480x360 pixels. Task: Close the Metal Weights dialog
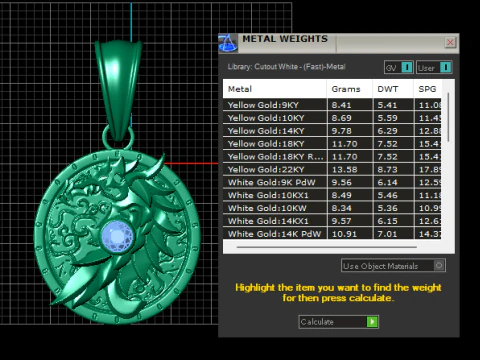[450, 42]
